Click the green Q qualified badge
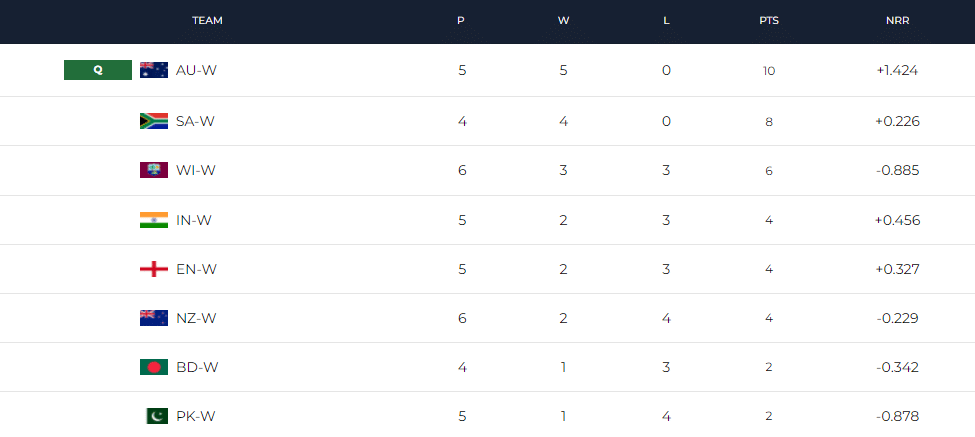 (98, 70)
